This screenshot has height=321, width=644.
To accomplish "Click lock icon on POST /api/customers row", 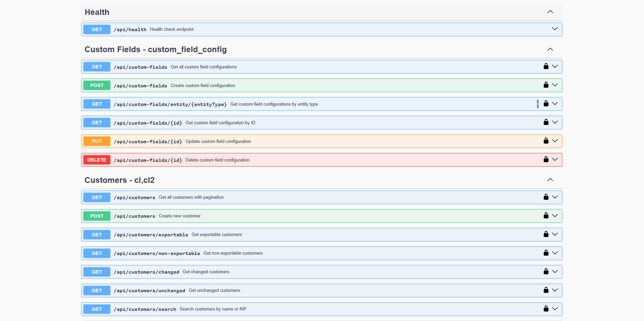I will click(x=546, y=216).
